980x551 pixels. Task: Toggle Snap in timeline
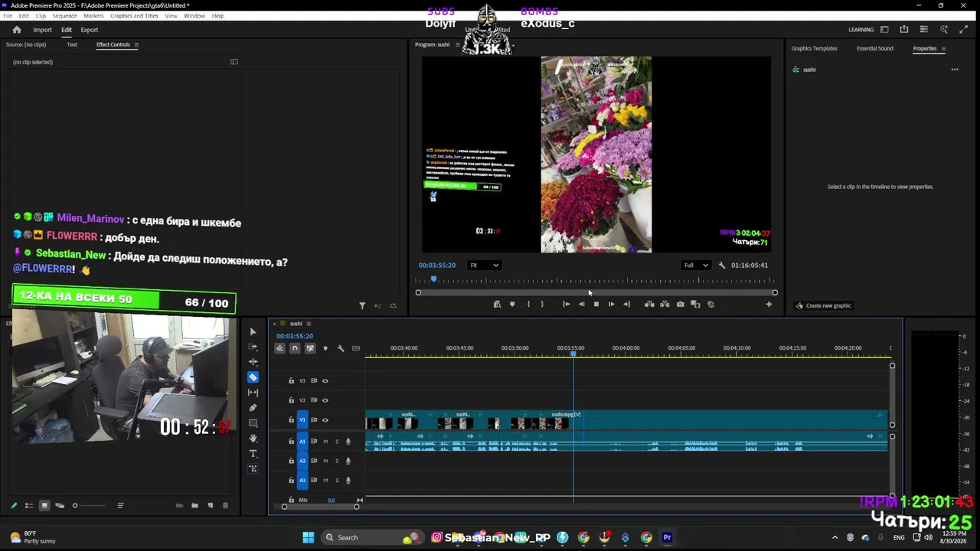pos(295,348)
